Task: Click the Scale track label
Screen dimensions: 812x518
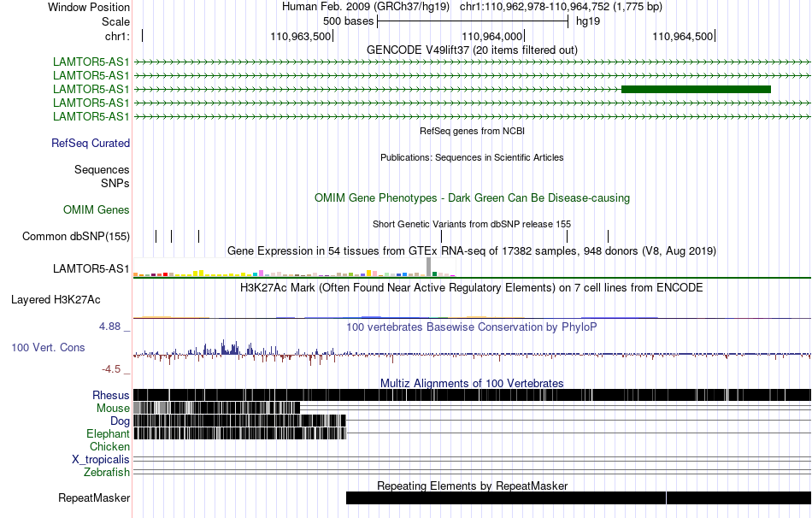Action: pyautogui.click(x=115, y=21)
